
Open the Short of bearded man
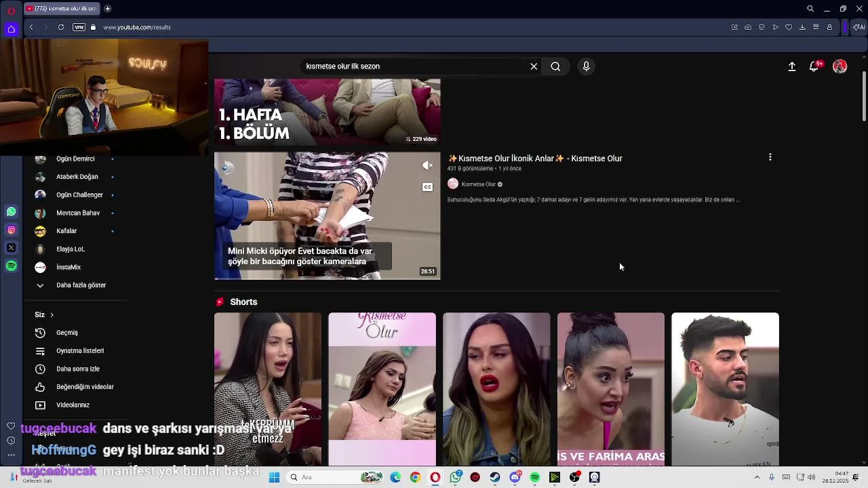(x=725, y=389)
